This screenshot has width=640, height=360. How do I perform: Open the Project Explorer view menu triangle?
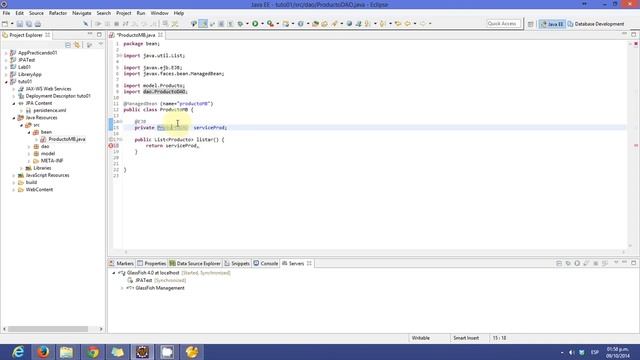click(101, 44)
